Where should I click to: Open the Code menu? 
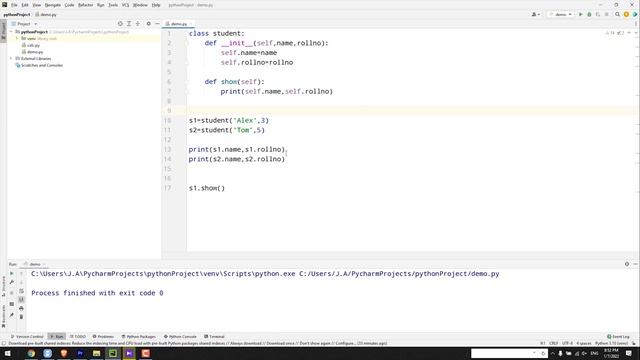pyautogui.click(x=69, y=5)
